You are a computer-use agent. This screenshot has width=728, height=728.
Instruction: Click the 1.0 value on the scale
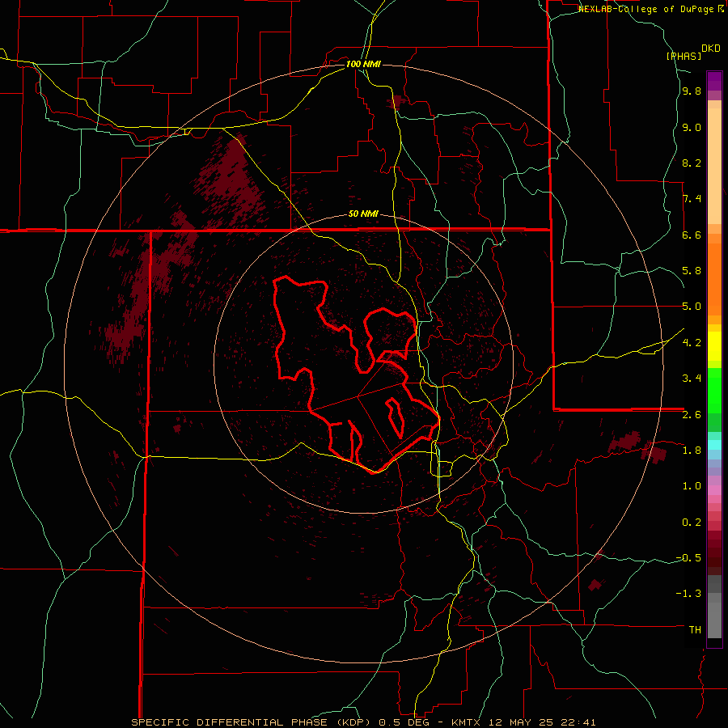click(x=692, y=486)
